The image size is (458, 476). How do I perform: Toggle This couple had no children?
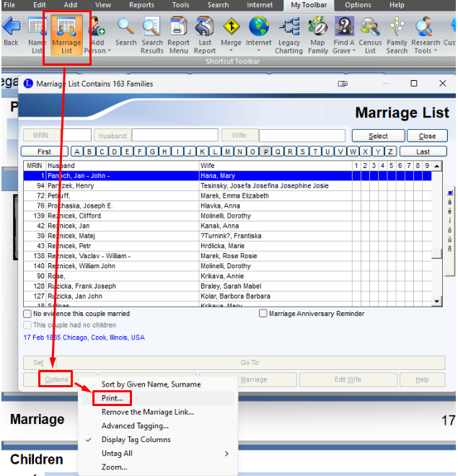[27, 325]
